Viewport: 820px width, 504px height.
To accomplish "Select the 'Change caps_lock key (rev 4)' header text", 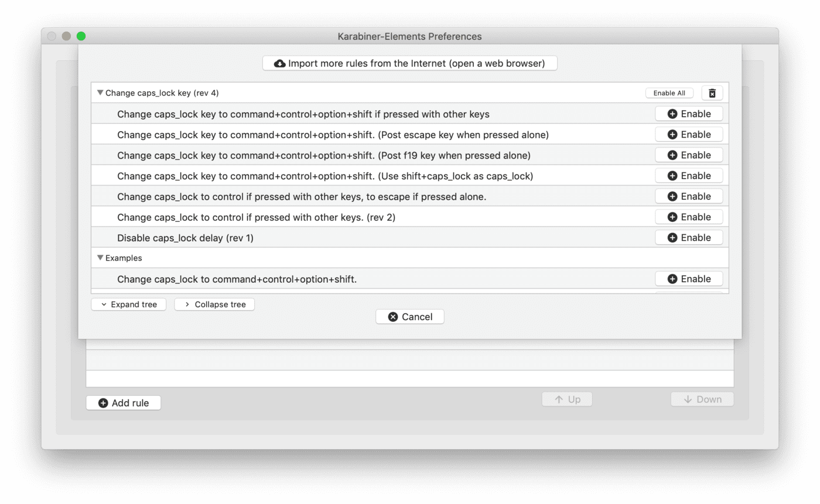I will coord(162,93).
